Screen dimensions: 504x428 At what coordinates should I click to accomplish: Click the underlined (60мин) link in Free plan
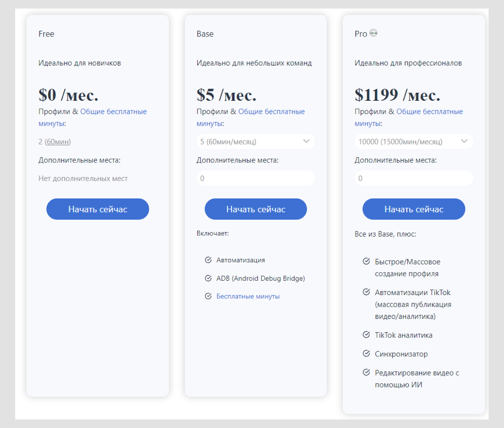point(58,142)
